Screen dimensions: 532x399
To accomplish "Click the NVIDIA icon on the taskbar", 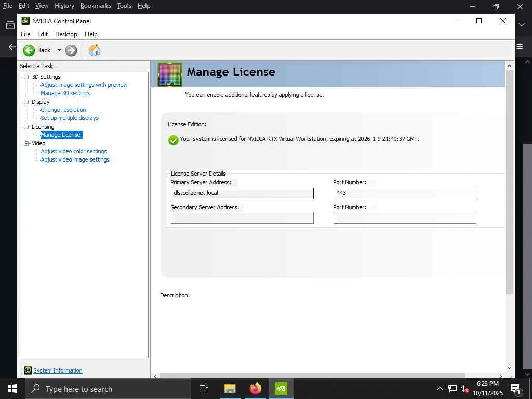I will (x=281, y=389).
